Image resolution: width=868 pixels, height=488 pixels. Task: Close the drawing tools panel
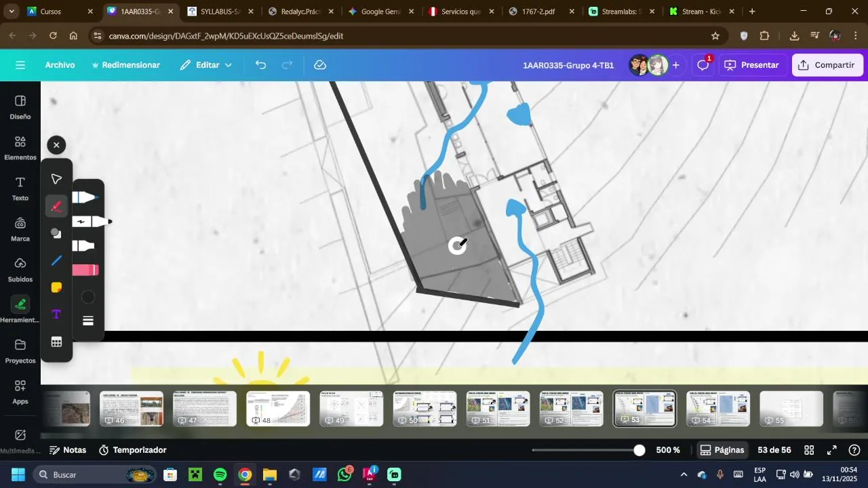coord(56,145)
